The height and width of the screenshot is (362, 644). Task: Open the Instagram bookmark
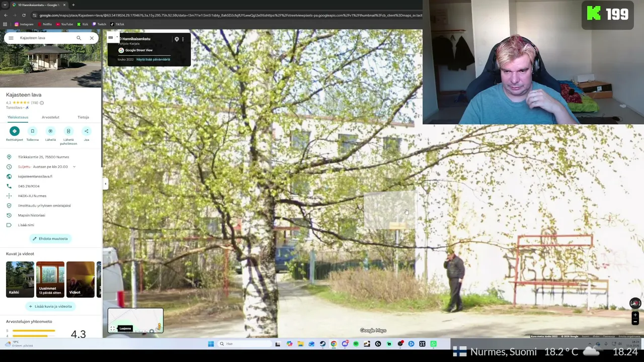(x=24, y=24)
